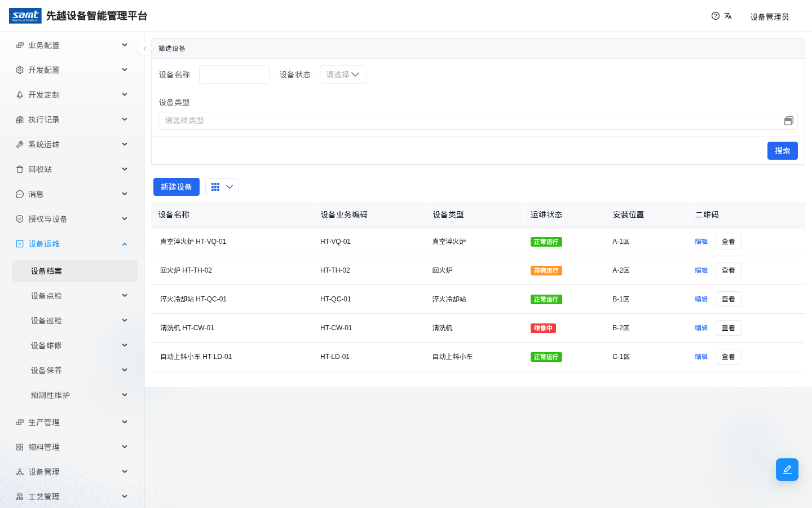Image resolution: width=812 pixels, height=508 pixels.
Task: Click the 授权与设备 shield icon
Action: pos(20,219)
